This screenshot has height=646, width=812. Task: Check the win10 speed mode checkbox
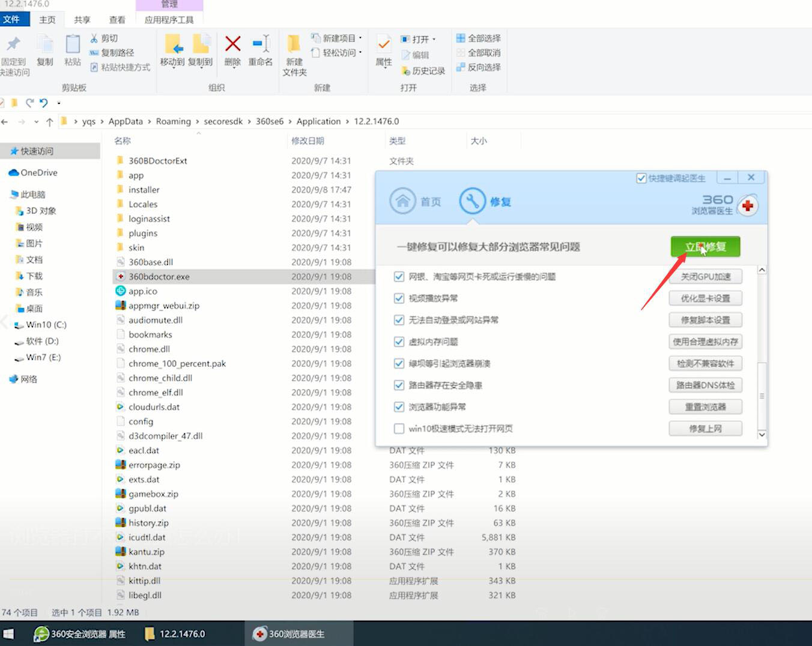(x=399, y=429)
